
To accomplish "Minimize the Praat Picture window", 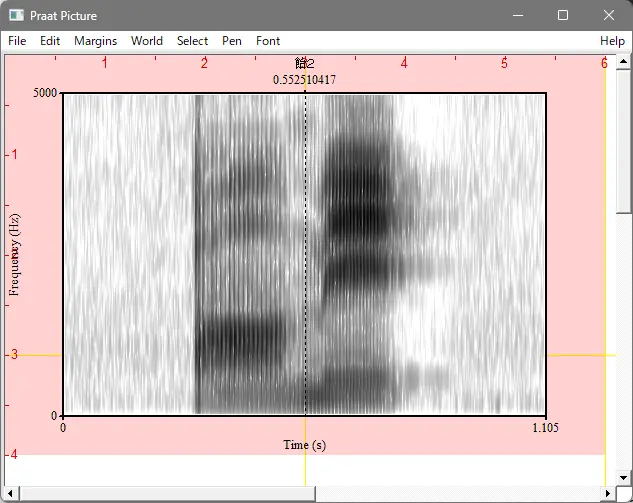I will 517,16.
